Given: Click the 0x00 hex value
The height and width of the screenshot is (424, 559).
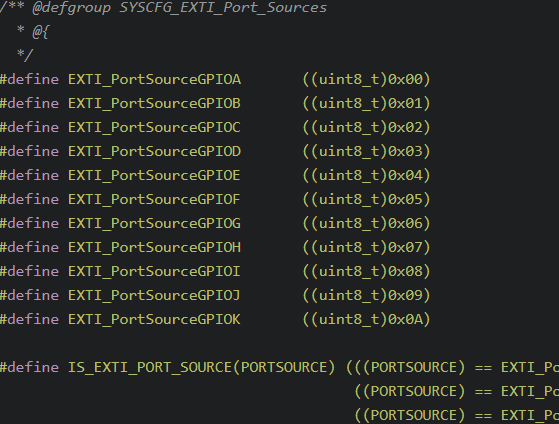Looking at the screenshot, I should click(405, 80).
